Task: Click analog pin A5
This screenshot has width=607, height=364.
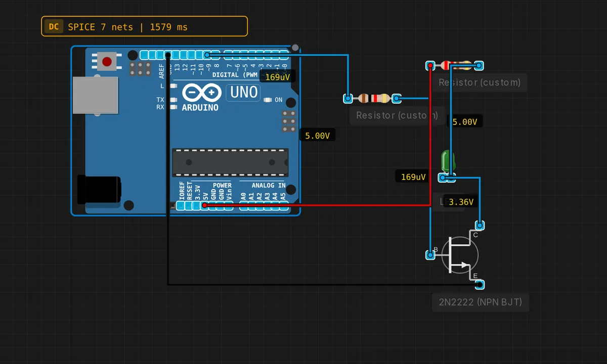Action: (284, 205)
